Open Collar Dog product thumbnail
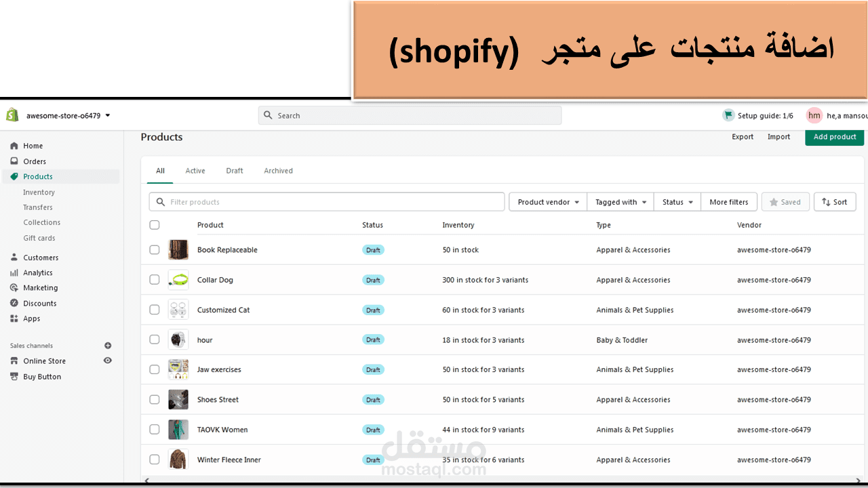The image size is (868, 488). tap(178, 280)
